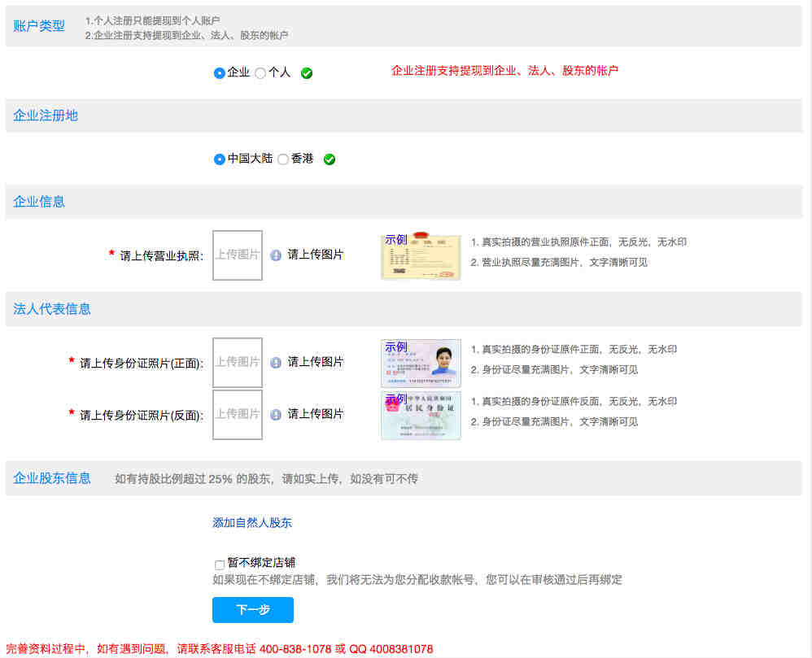
Task: View the ID card back example thumbnail
Action: (421, 416)
